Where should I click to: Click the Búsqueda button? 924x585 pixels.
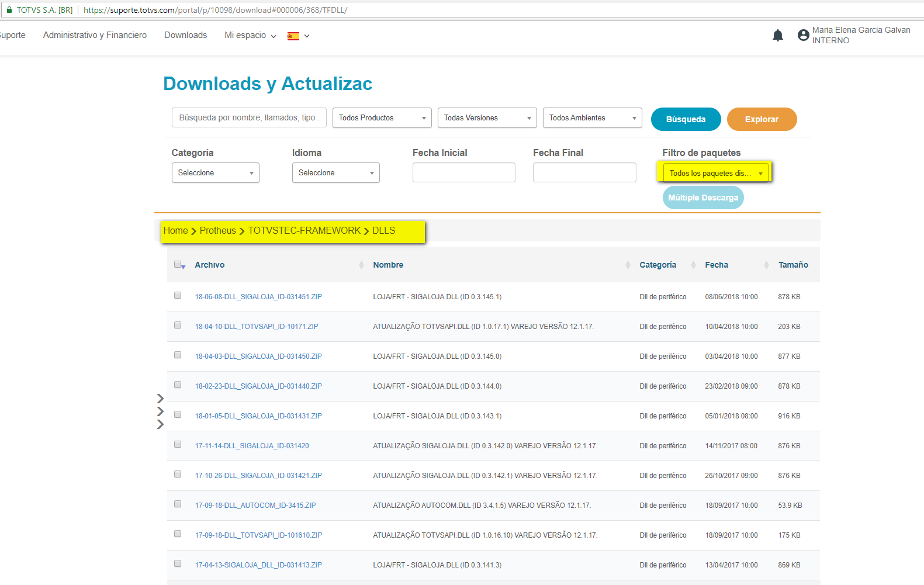click(686, 119)
